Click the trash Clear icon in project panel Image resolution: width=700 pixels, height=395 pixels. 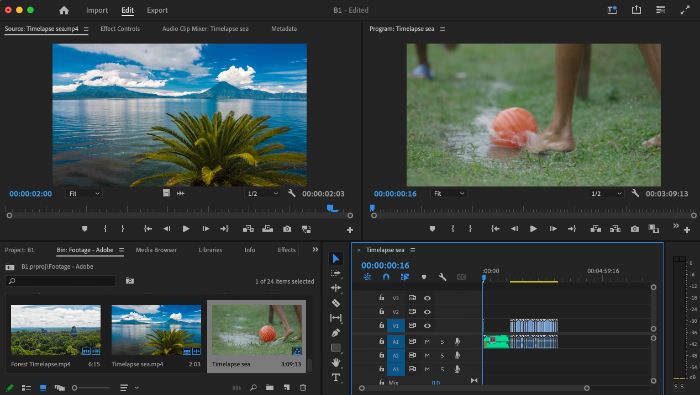pyautogui.click(x=303, y=387)
